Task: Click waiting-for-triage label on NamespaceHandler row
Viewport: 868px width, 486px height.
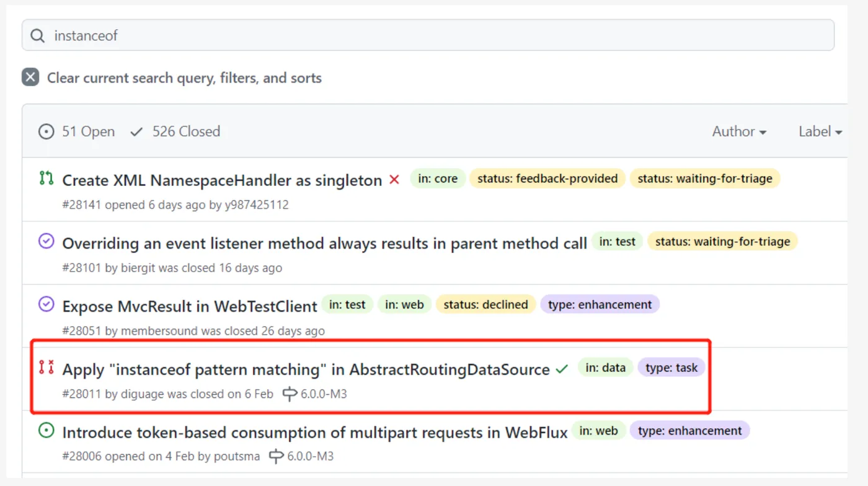Action: coord(705,179)
